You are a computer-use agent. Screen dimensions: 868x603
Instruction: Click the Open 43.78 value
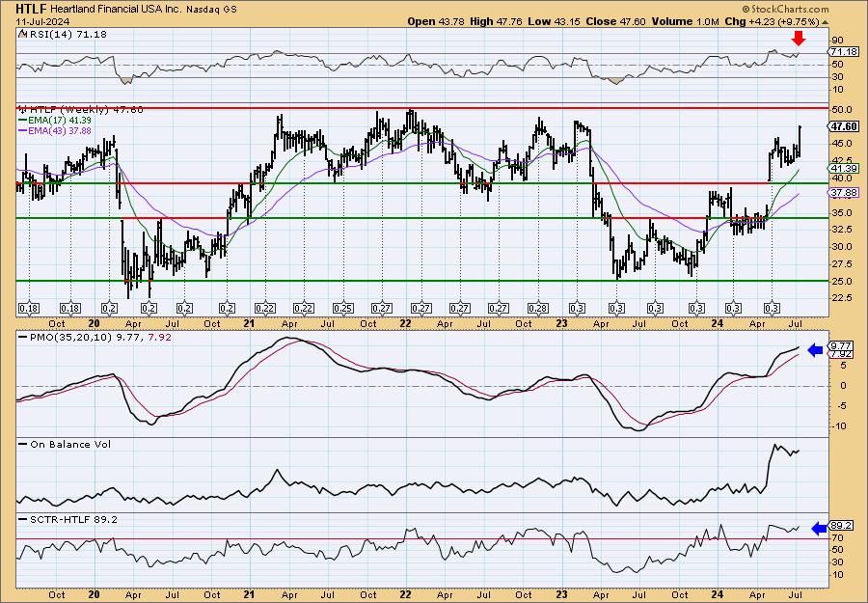436,21
